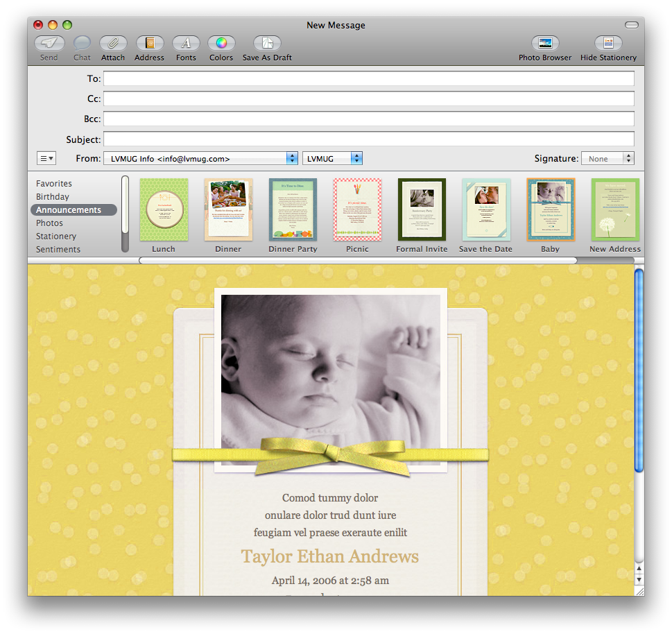The image size is (672, 634).
Task: Choose the Dinner Party stationery thumbnail
Action: click(x=293, y=209)
